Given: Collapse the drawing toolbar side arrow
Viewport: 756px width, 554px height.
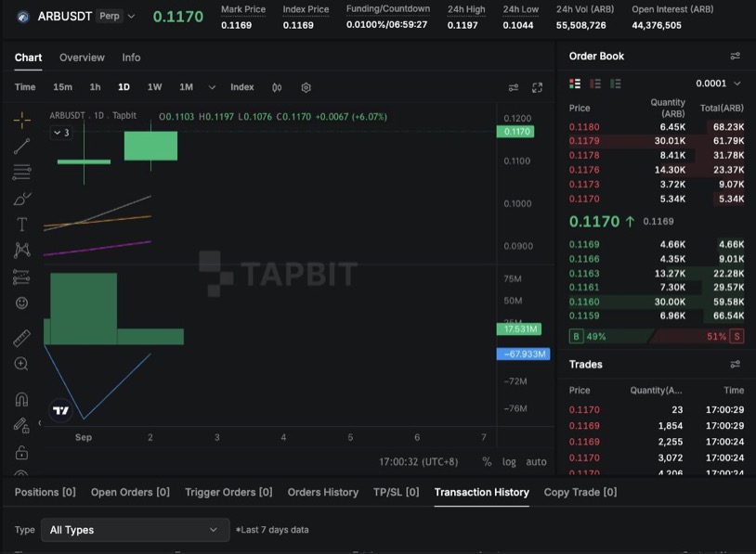Looking at the screenshot, I should pyautogui.click(x=40, y=423).
